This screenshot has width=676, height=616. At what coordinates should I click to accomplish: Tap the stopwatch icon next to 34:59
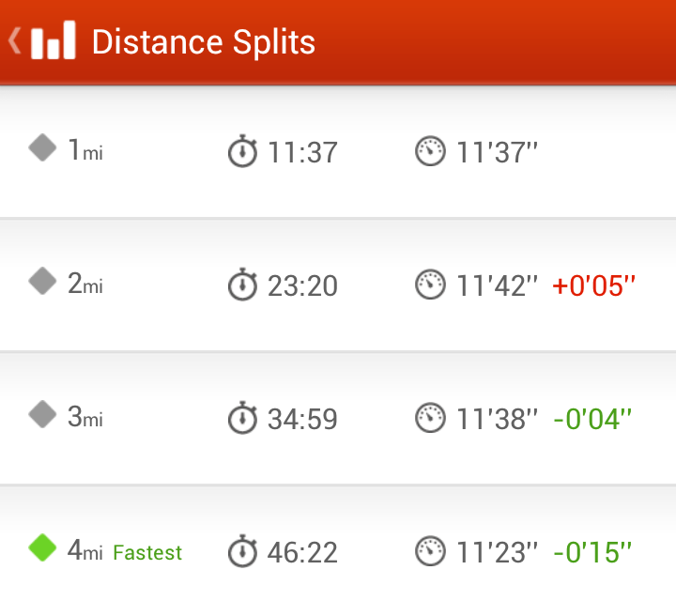coord(242,417)
